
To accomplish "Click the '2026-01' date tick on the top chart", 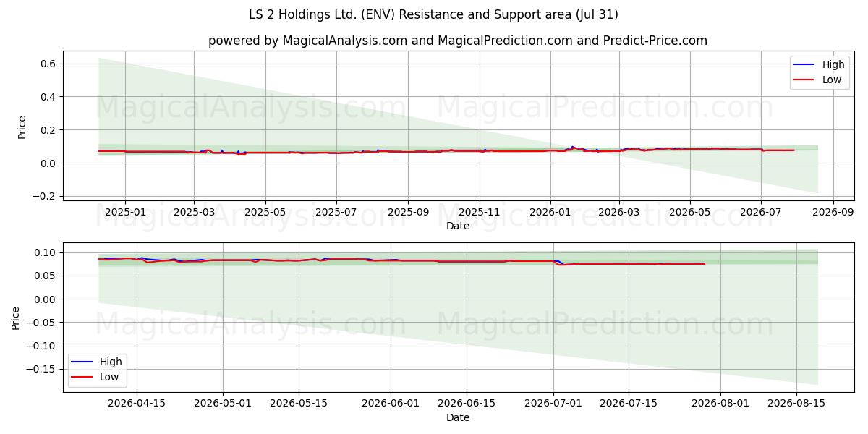I will pos(550,213).
